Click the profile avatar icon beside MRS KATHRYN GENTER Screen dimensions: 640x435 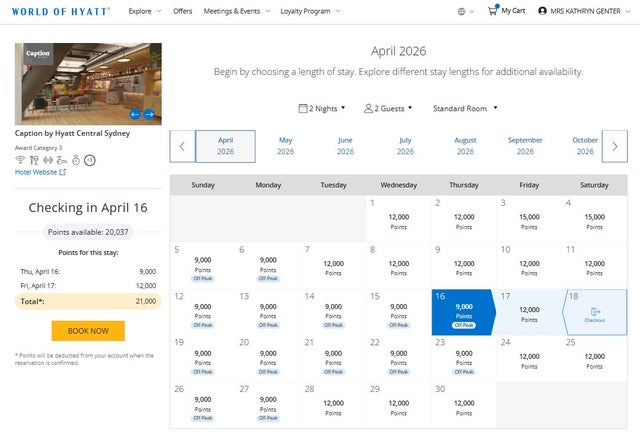click(542, 11)
